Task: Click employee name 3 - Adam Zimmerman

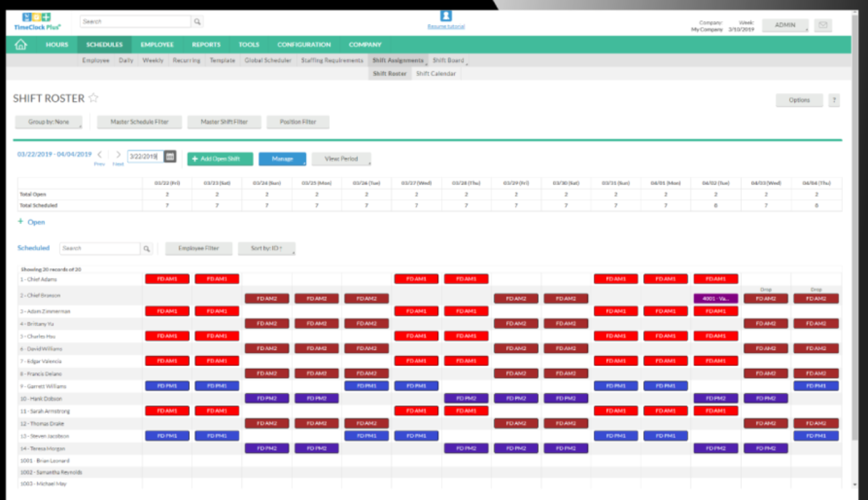Action: [x=45, y=311]
